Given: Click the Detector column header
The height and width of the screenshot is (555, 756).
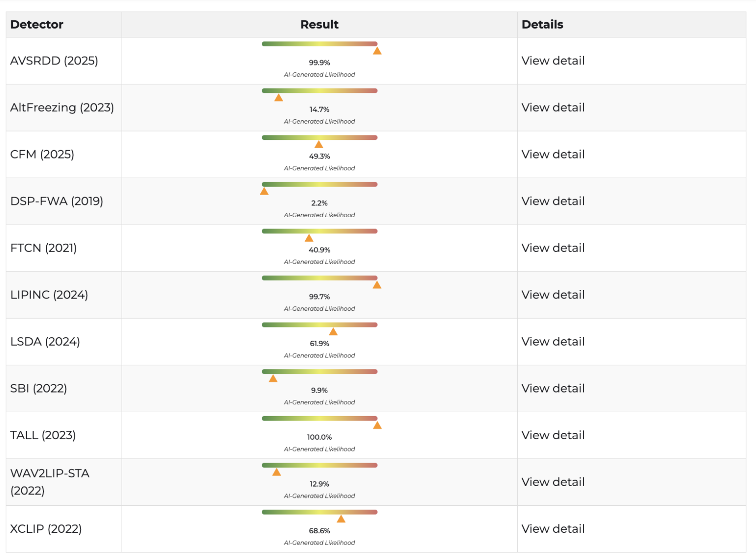Looking at the screenshot, I should click(37, 25).
